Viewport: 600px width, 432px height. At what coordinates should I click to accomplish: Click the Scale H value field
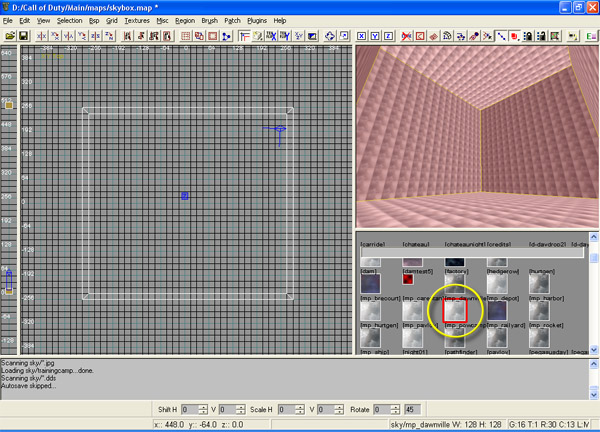click(x=286, y=410)
